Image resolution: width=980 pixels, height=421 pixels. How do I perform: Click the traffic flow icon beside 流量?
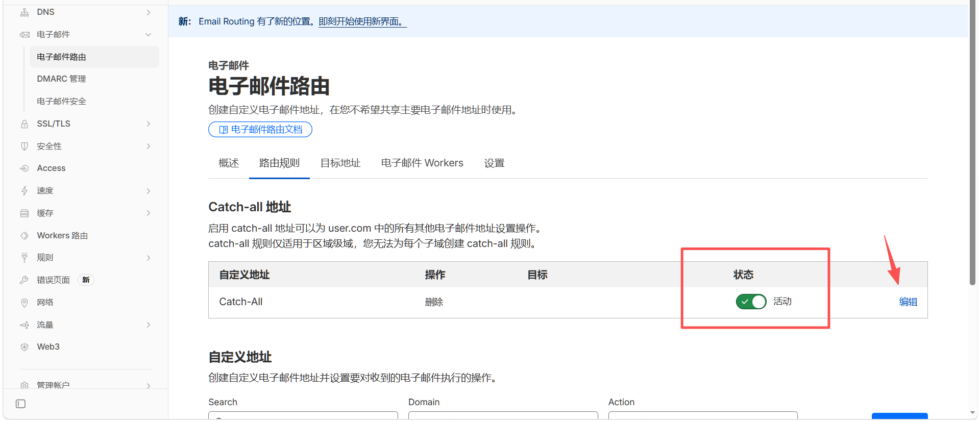tap(24, 325)
